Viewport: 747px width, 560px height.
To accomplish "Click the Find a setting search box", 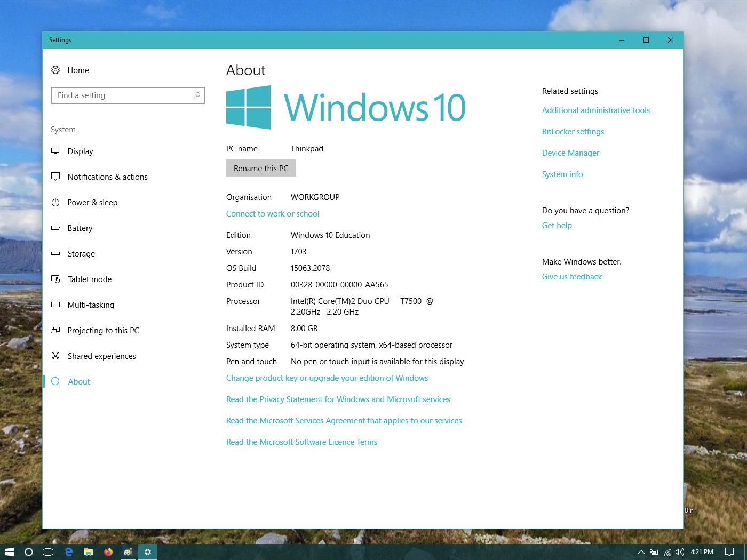I will (128, 95).
